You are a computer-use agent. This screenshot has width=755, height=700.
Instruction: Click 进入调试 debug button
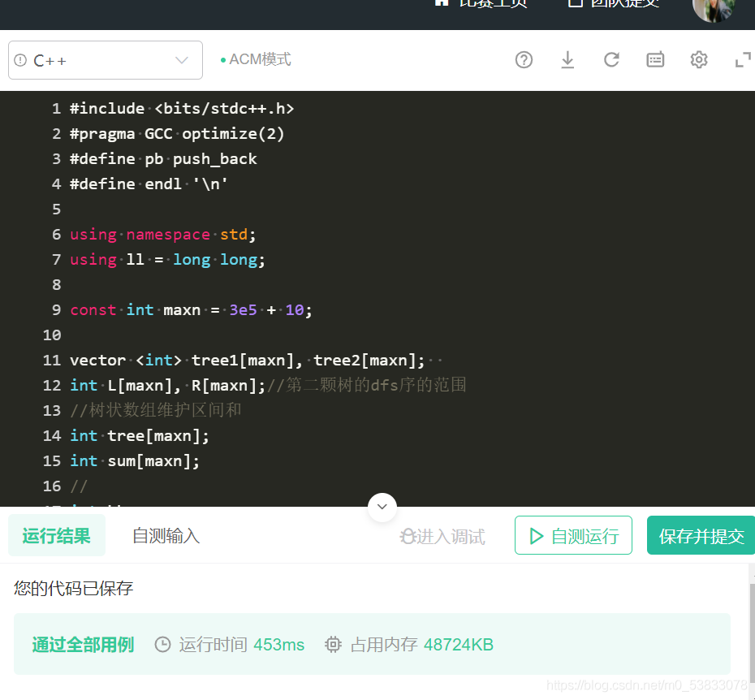pos(442,536)
